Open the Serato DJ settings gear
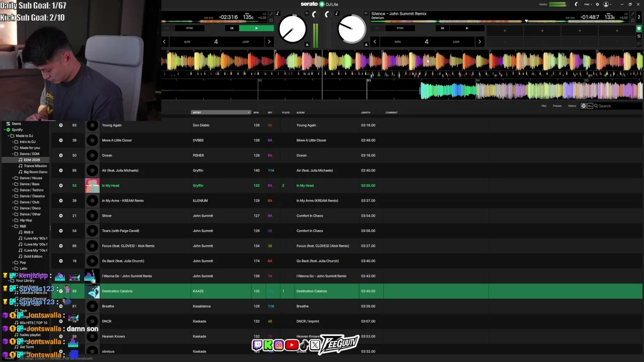Image resolution: width=644 pixels, height=362 pixels. (597, 4)
